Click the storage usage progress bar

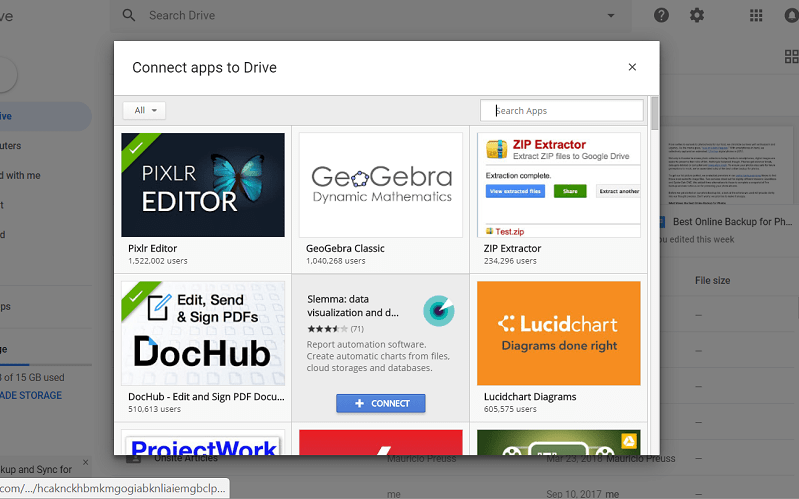pyautogui.click(x=46, y=364)
